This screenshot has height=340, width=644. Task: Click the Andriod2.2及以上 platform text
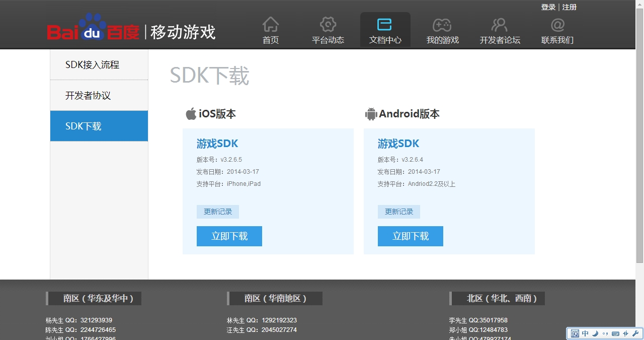432,184
